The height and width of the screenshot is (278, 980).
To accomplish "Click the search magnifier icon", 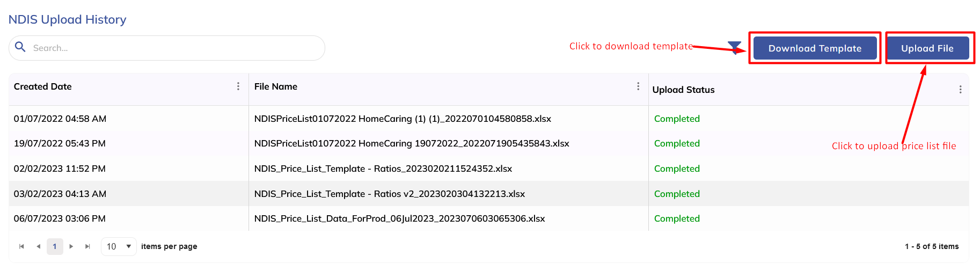I will coord(20,47).
